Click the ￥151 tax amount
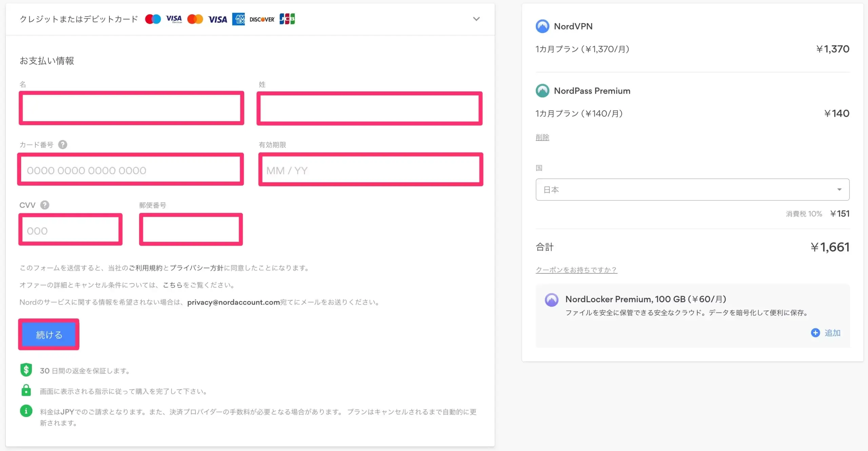 (840, 214)
